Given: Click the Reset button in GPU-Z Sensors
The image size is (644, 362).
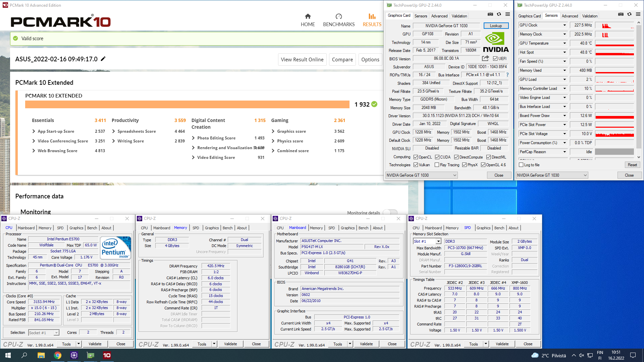Looking at the screenshot, I should [x=632, y=165].
